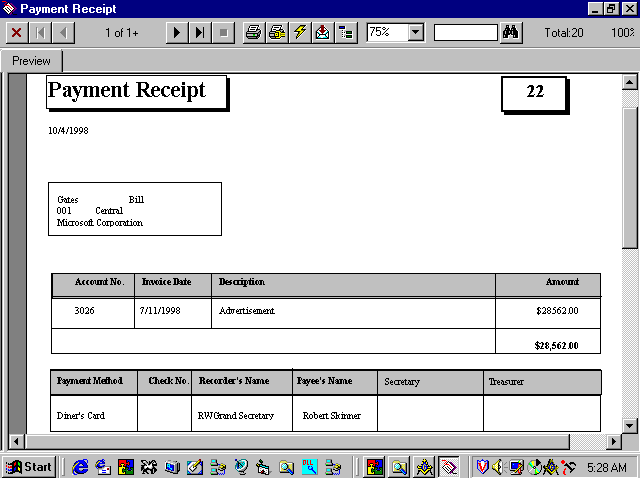Click the Print report icon
This screenshot has width=640, height=478.
pos(254,32)
